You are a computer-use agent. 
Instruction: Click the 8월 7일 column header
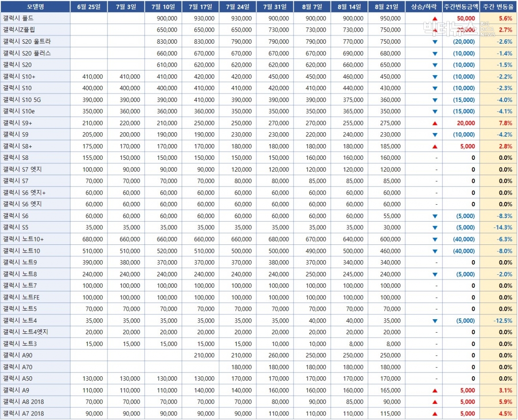pyautogui.click(x=312, y=7)
